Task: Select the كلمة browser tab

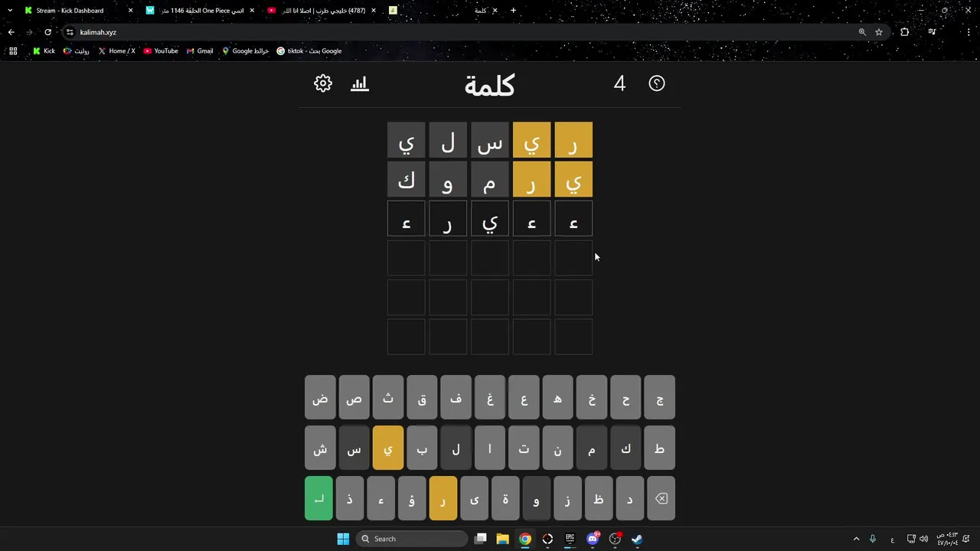Action: 443,11
